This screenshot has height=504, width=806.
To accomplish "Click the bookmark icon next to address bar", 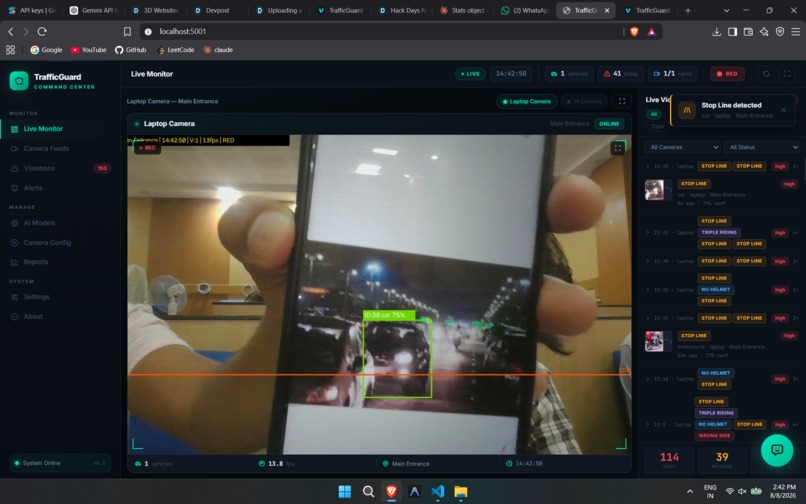I will pyautogui.click(x=127, y=31).
